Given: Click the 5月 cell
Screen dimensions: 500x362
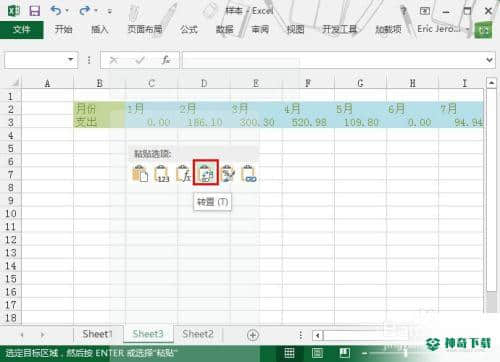Looking at the screenshot, I should click(x=360, y=109).
